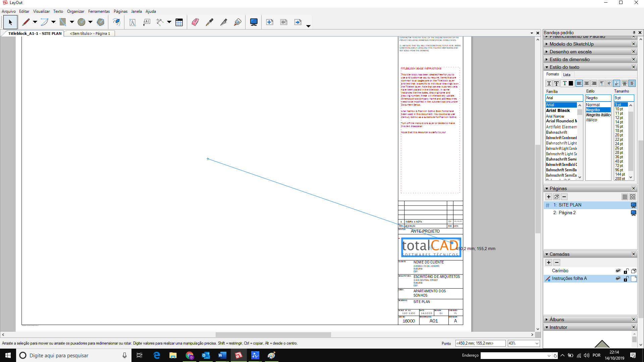Insert a Table with the grid tool
The width and height of the screenshot is (644, 362).
click(179, 22)
